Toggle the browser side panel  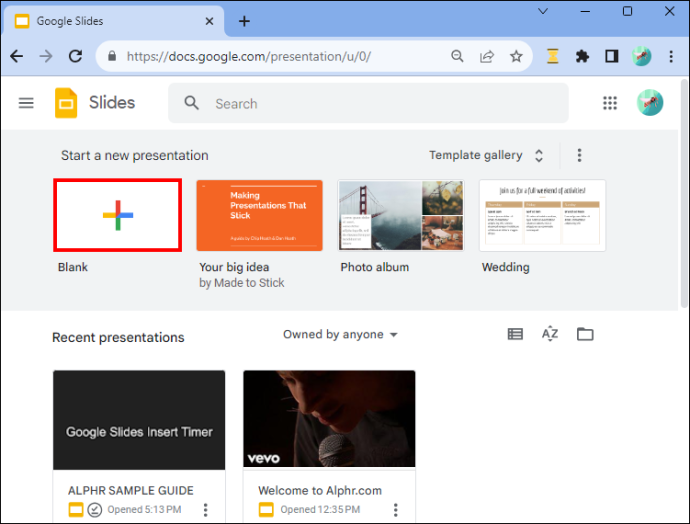pyautogui.click(x=612, y=56)
